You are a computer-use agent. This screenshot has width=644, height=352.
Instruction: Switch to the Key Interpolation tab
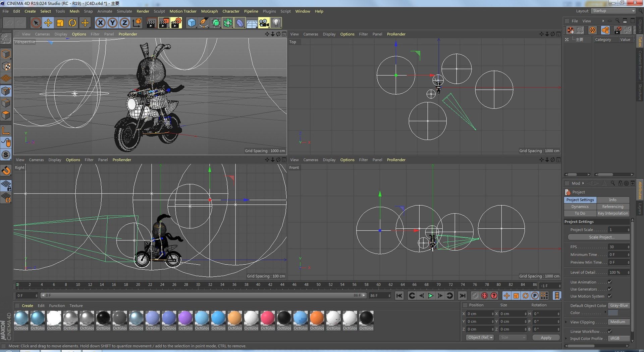pyautogui.click(x=612, y=213)
